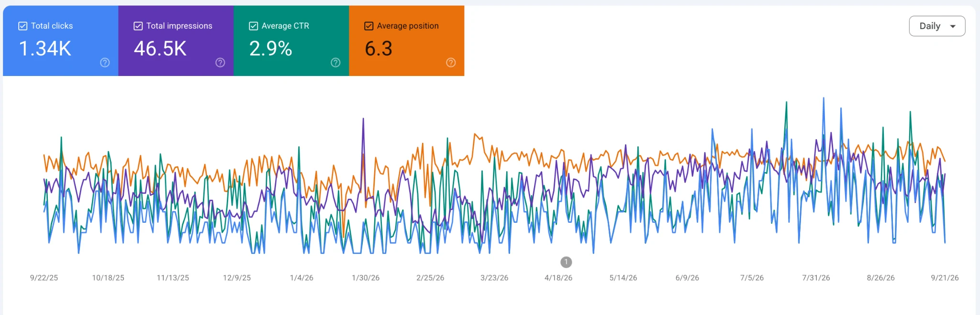Open the Daily interval dropdown
The height and width of the screenshot is (315, 980).
pos(937,26)
